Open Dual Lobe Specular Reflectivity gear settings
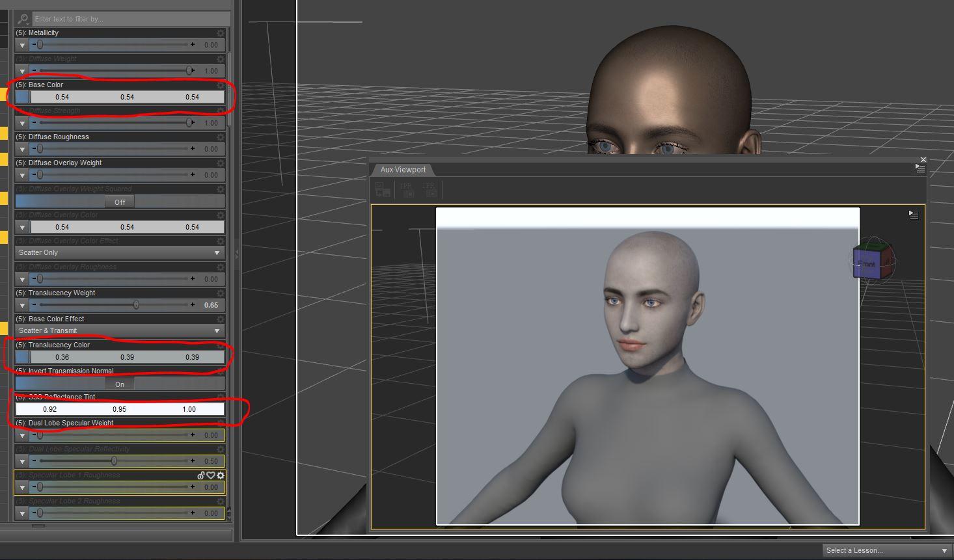954x560 pixels. [x=221, y=449]
